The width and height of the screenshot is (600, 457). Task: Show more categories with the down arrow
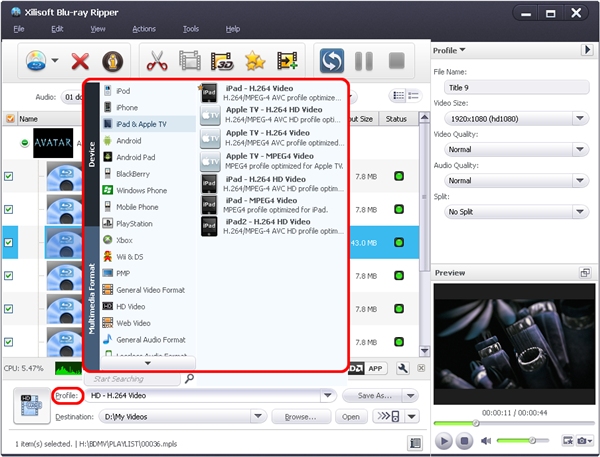pyautogui.click(x=148, y=363)
